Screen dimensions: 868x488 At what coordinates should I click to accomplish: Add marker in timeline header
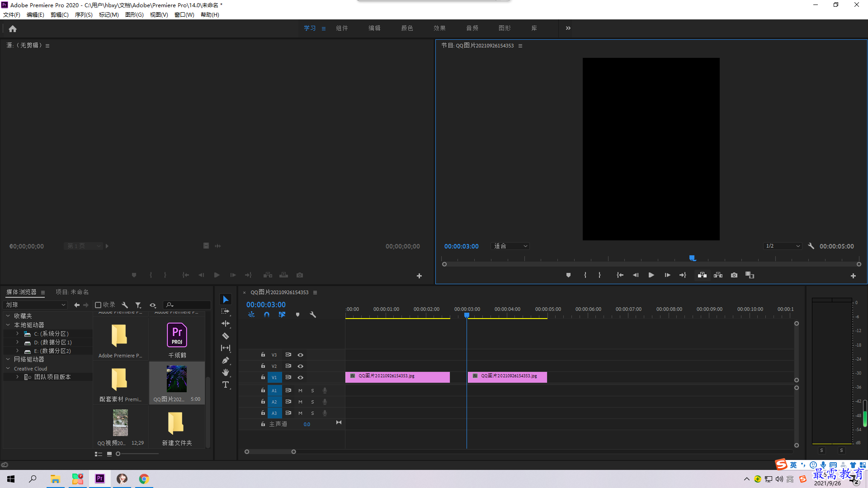[297, 314]
